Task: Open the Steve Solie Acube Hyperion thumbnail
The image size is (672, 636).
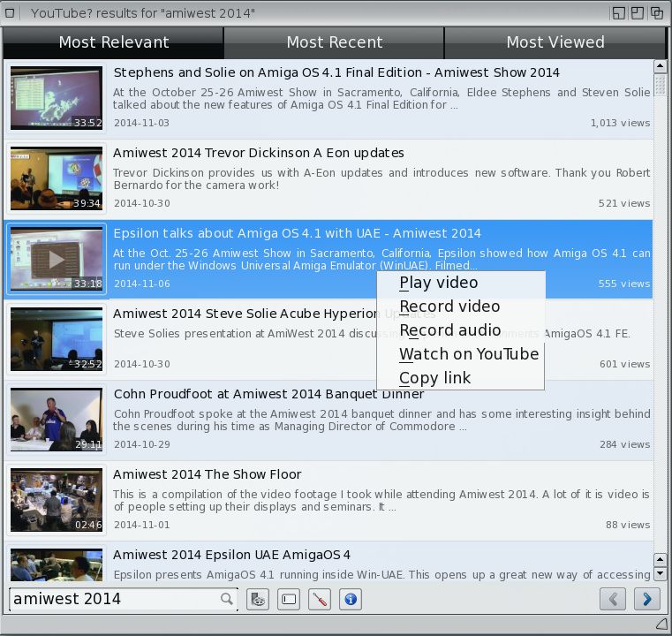Action: click(57, 339)
